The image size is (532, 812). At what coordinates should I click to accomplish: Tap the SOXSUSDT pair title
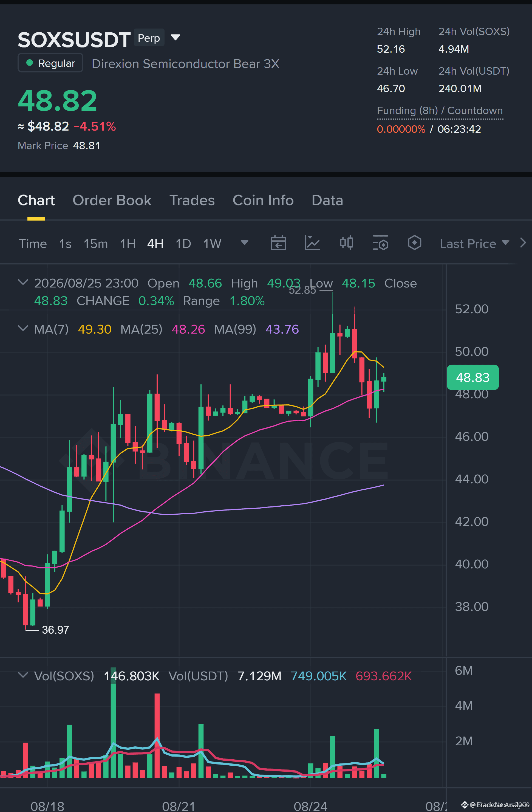click(74, 40)
